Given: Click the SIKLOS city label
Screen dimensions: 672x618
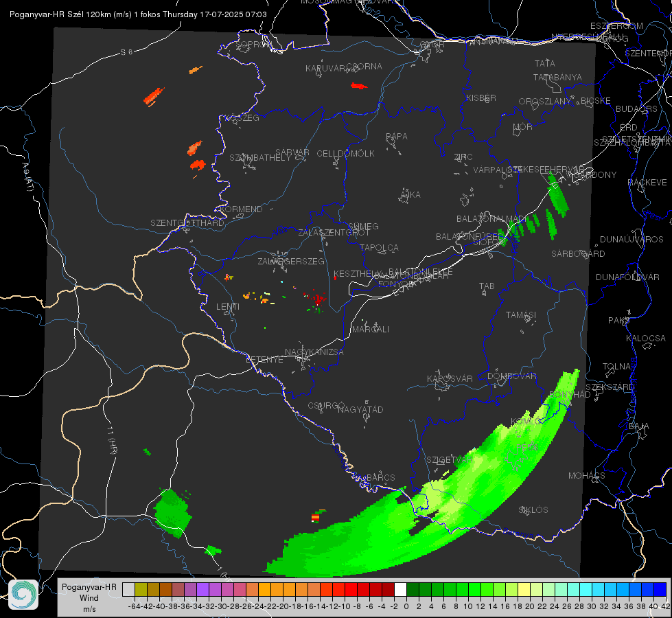Looking at the screenshot, I should tap(533, 510).
